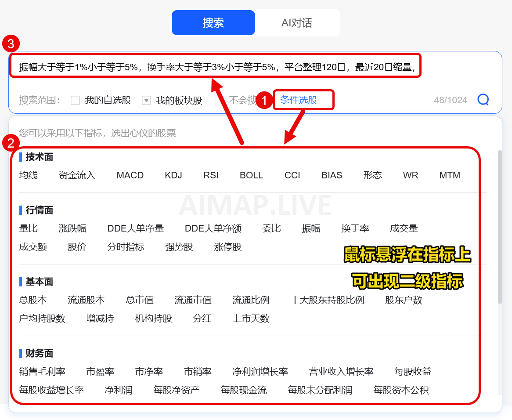This screenshot has height=420, width=512.
Task: Enable the 我的自选股 checkbox
Action: pyautogui.click(x=76, y=100)
